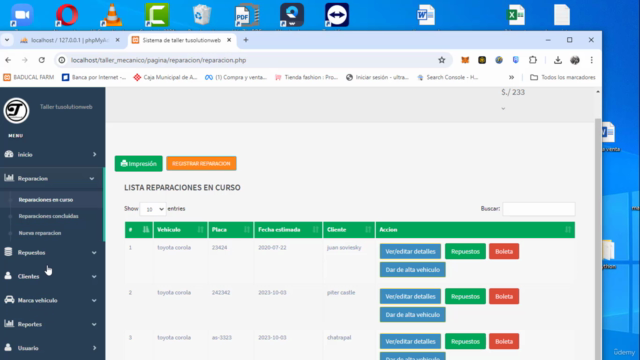This screenshot has height=360, width=640.
Task: Open the Zoom desktop shortcut
Action: [22, 15]
